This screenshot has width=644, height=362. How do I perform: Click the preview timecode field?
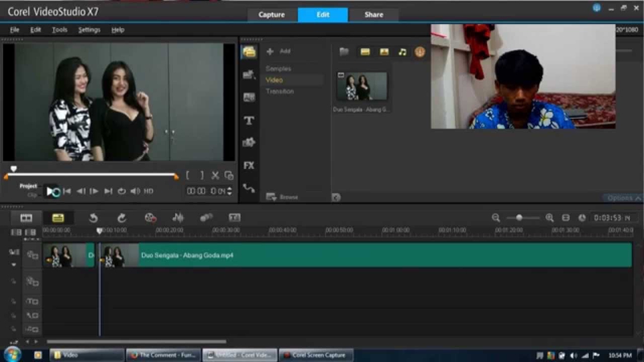[x=206, y=191]
